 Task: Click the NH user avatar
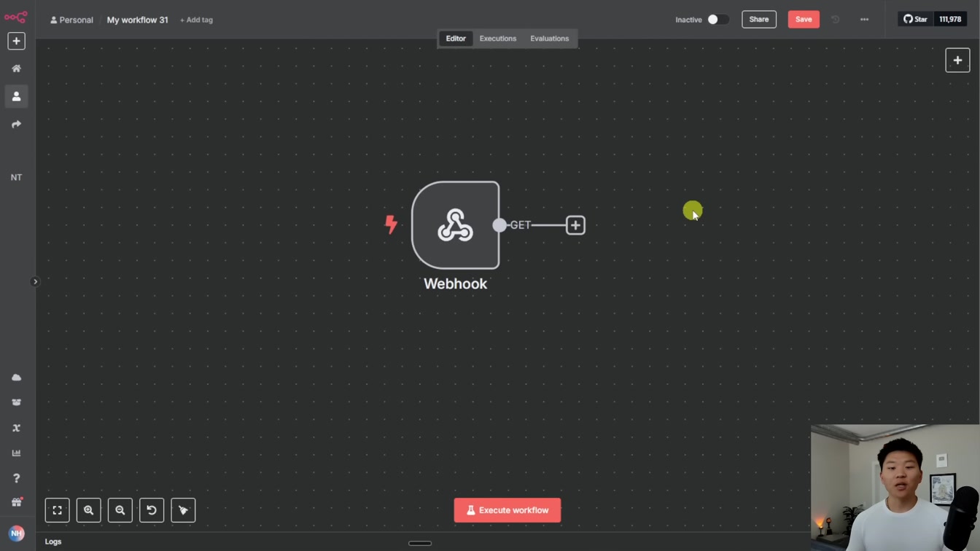coord(16,534)
